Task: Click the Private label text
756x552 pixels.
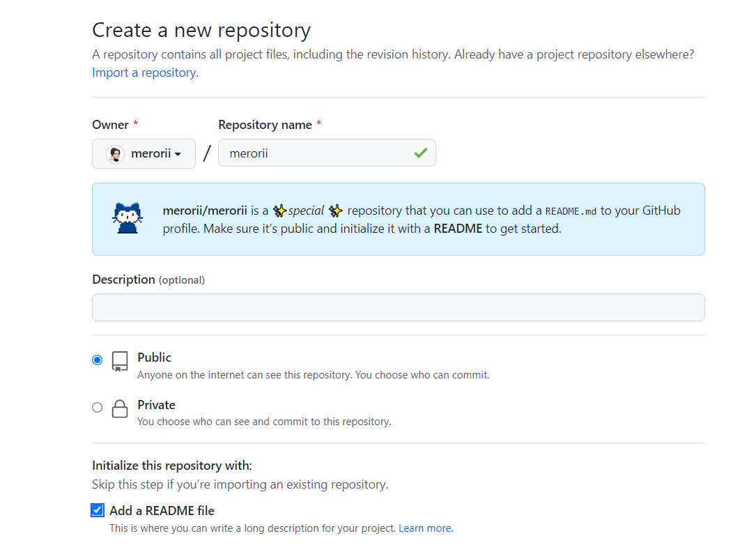Action: [x=156, y=405]
